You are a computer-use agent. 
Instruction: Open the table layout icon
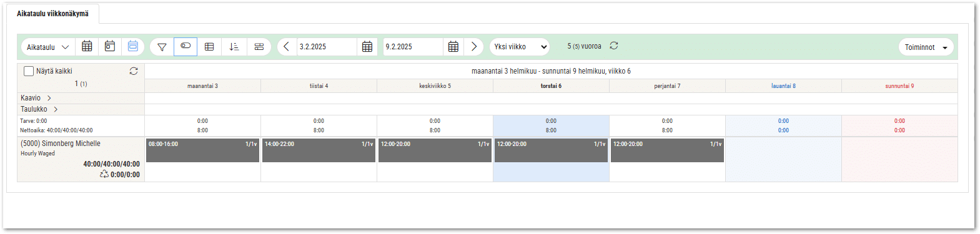tap(209, 47)
